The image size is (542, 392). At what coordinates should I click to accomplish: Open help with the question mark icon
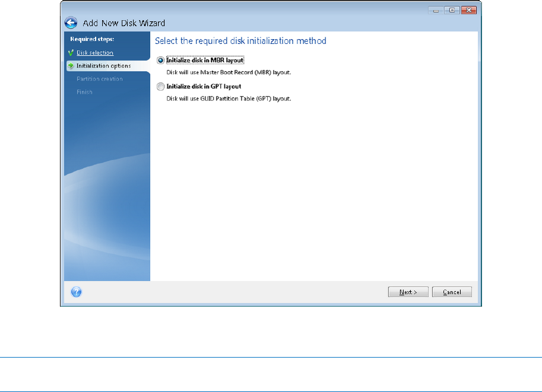click(76, 292)
